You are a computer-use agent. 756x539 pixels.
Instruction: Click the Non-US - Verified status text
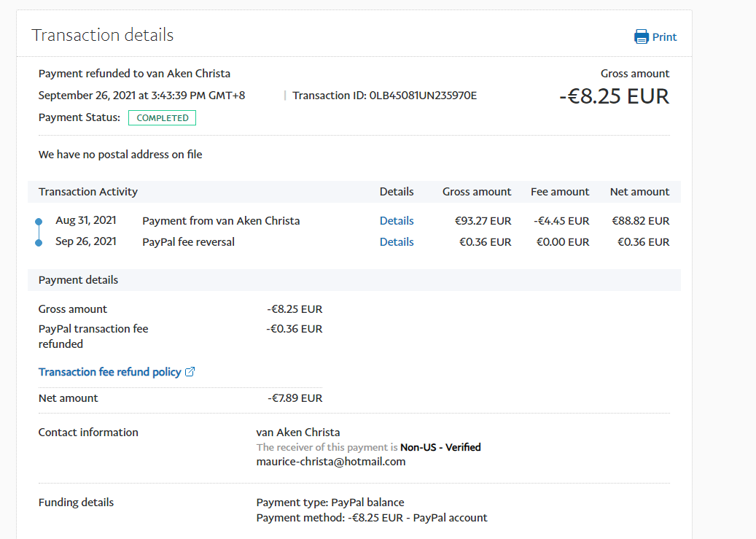coord(440,447)
